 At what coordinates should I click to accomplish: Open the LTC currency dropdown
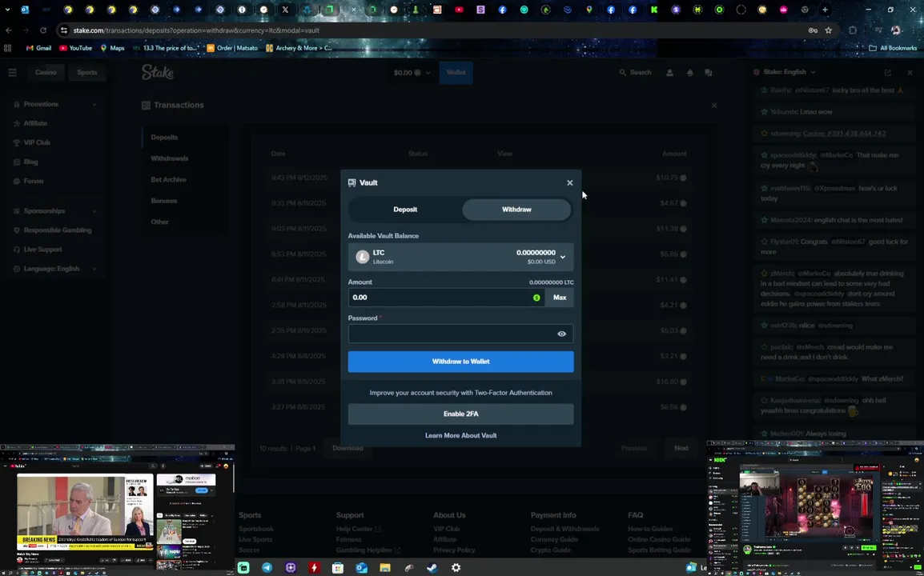point(460,257)
